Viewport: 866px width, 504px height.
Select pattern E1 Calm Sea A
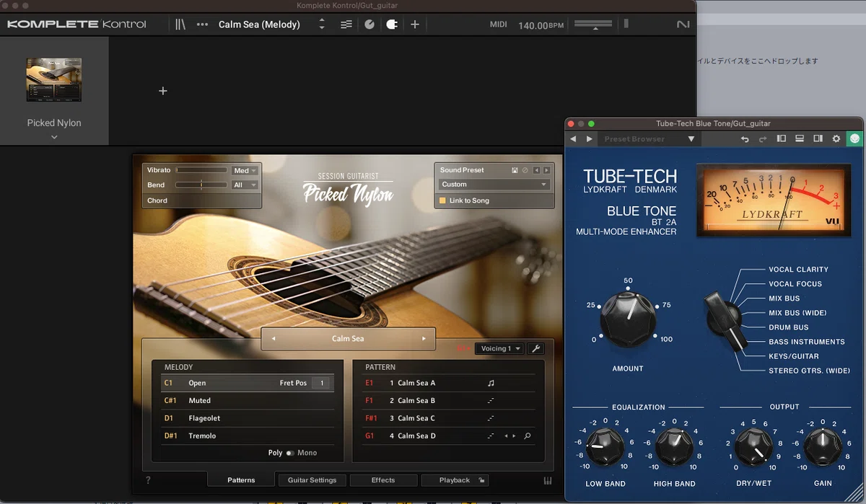click(448, 383)
